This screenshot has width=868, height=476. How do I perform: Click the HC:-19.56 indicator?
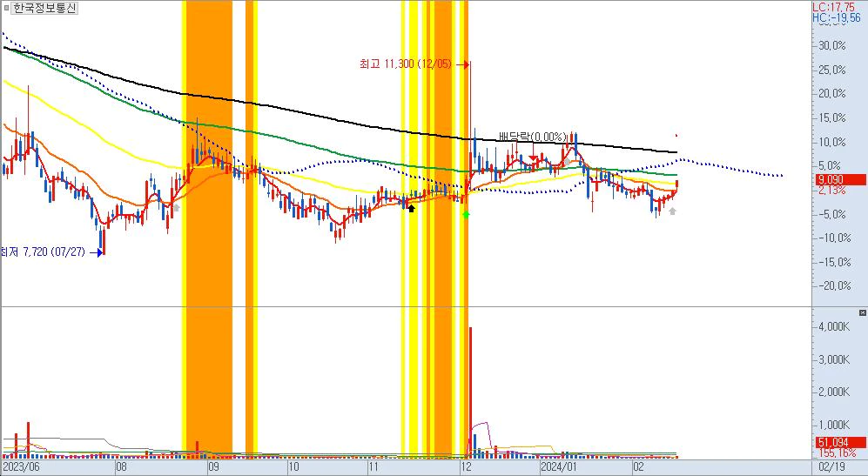click(837, 17)
